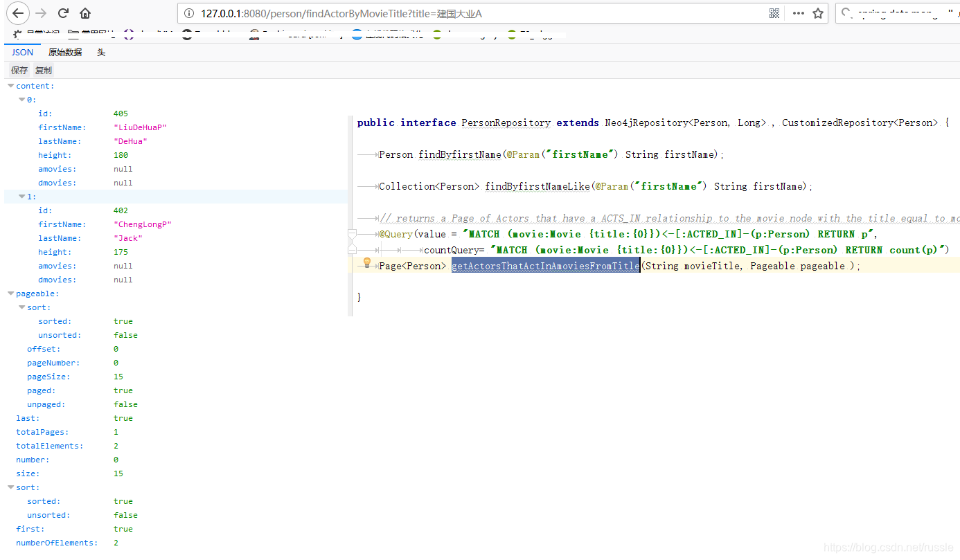
Task: Click Neo4jRepository in the extends clause
Action: pos(646,123)
